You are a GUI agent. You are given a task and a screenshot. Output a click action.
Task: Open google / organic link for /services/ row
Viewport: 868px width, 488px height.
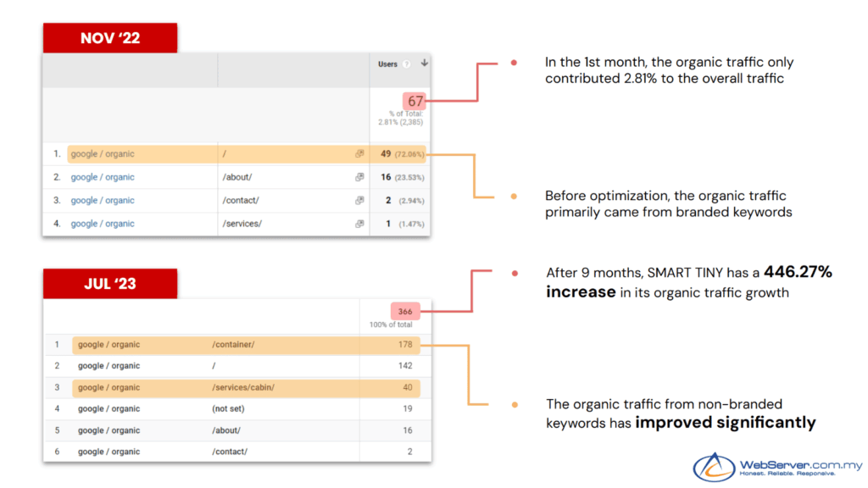coord(103,224)
